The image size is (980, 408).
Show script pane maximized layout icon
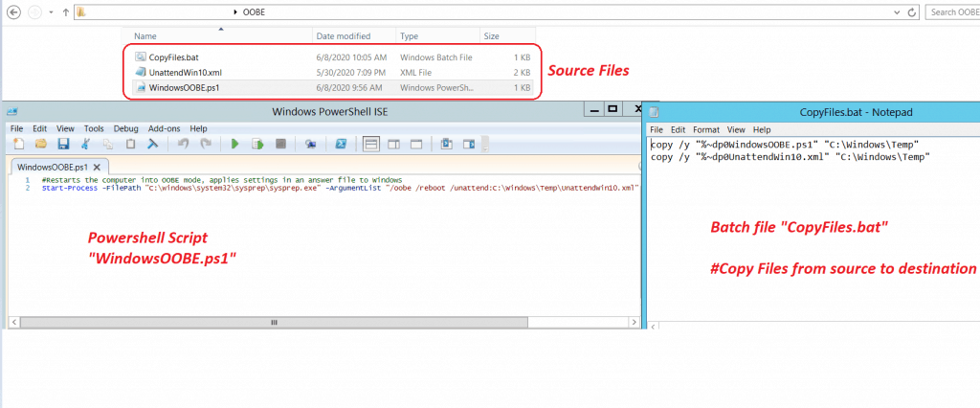416,144
